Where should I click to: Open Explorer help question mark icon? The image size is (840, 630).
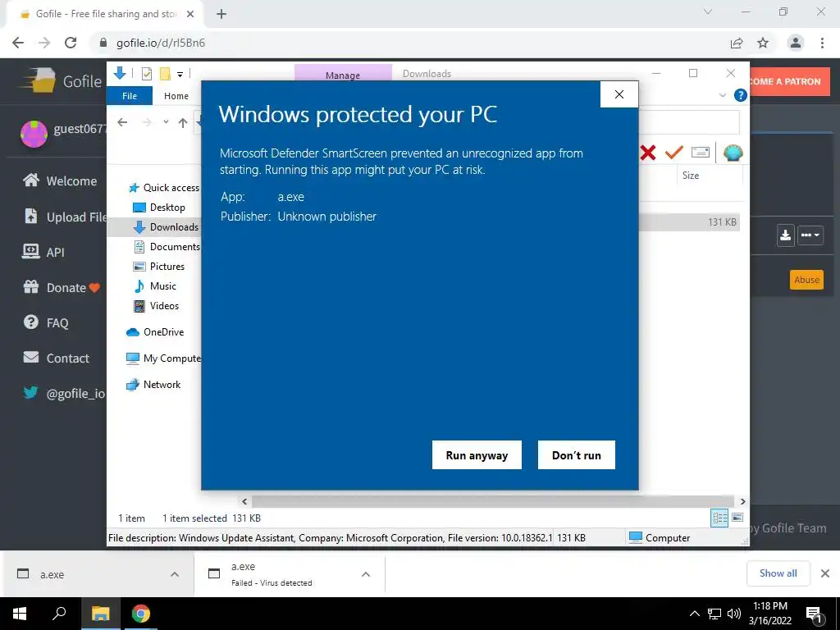point(741,95)
